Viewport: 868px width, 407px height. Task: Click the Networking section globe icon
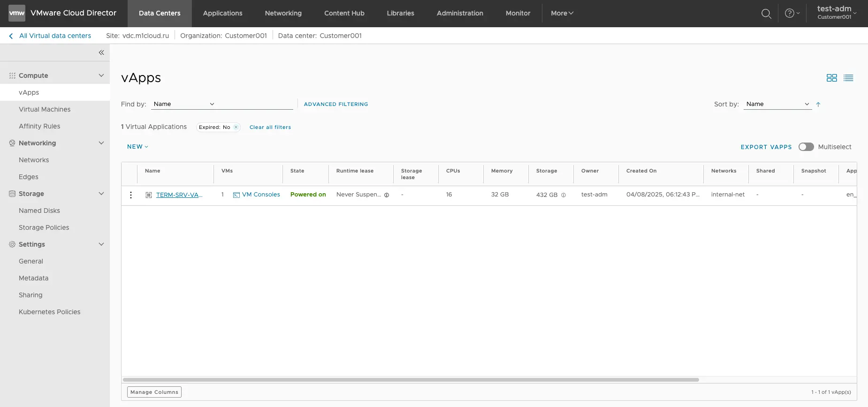(x=12, y=143)
